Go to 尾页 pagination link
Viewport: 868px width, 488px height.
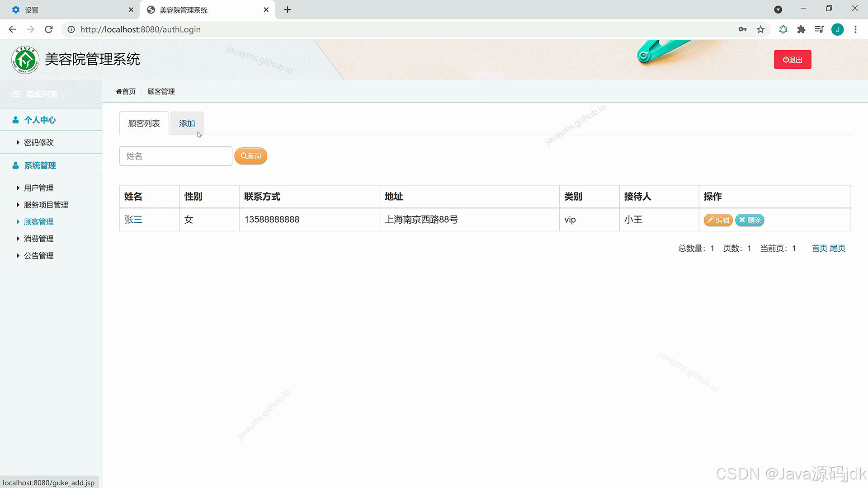point(837,248)
